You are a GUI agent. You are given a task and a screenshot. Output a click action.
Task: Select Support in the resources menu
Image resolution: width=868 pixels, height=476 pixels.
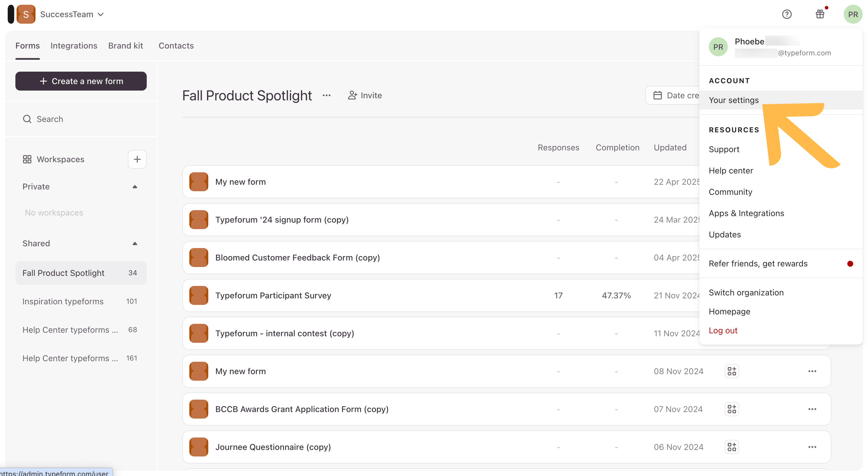point(724,149)
